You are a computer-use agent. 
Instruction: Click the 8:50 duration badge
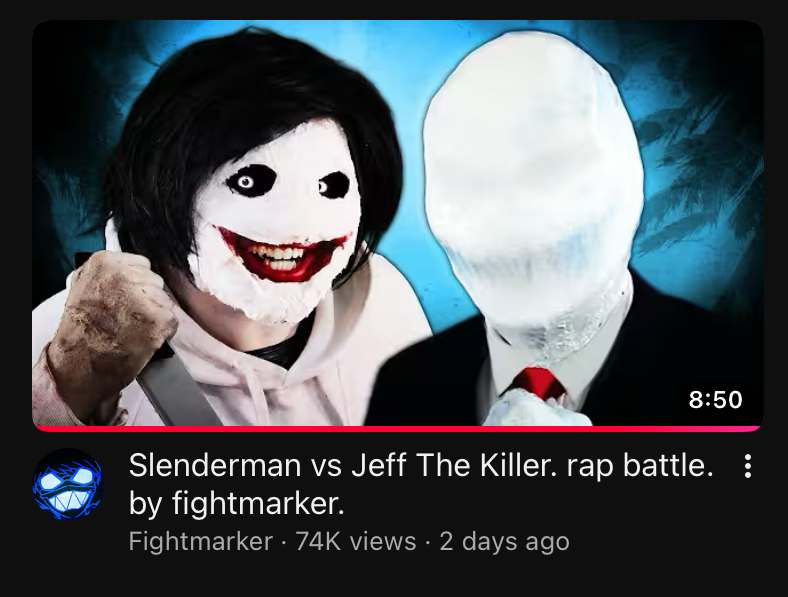[715, 400]
